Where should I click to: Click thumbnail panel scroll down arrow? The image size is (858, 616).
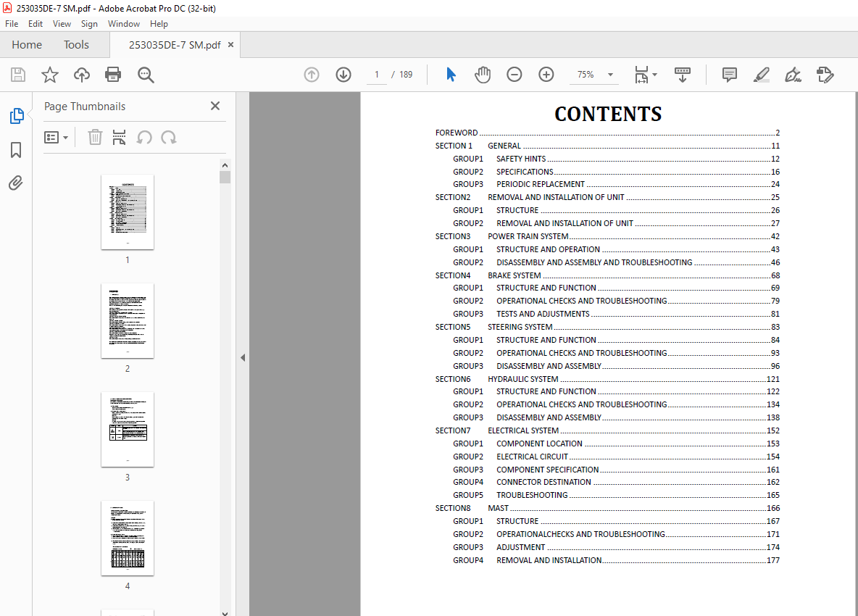point(225,612)
